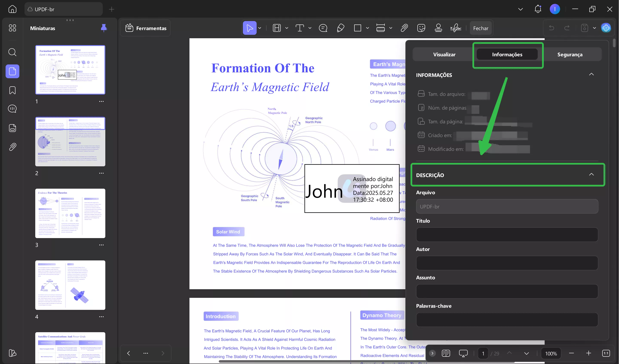Open the signature tool
The width and height of the screenshot is (619, 364).
tap(456, 28)
